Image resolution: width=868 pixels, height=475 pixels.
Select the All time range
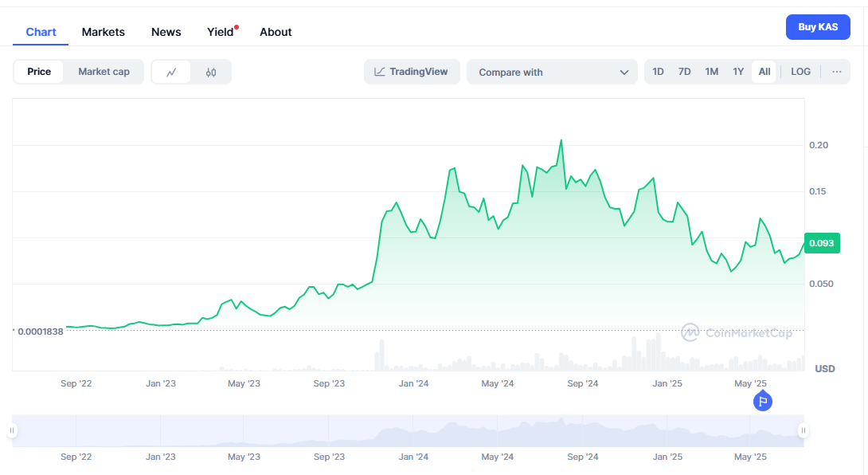pos(764,72)
